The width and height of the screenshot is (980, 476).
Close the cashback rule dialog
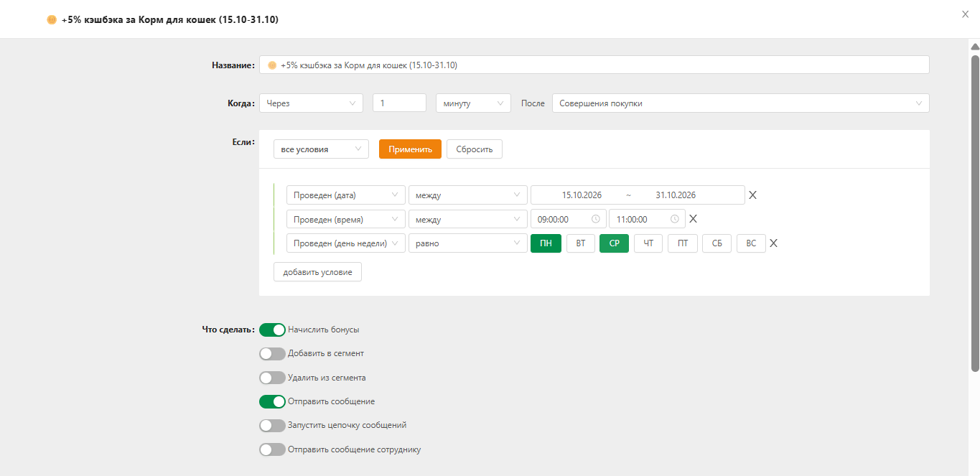pos(965,14)
